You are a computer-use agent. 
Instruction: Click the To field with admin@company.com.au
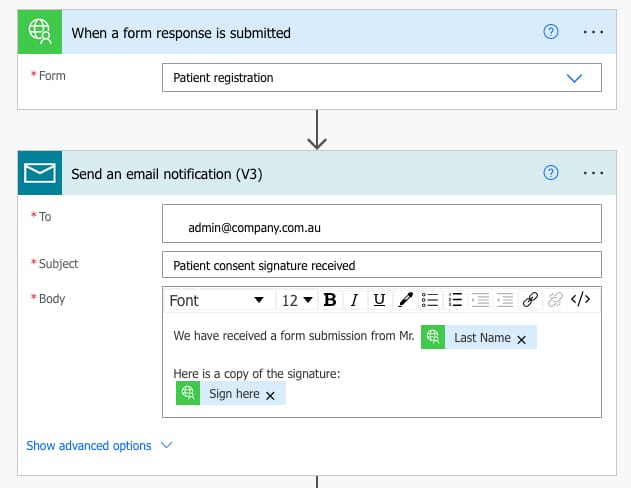click(381, 224)
